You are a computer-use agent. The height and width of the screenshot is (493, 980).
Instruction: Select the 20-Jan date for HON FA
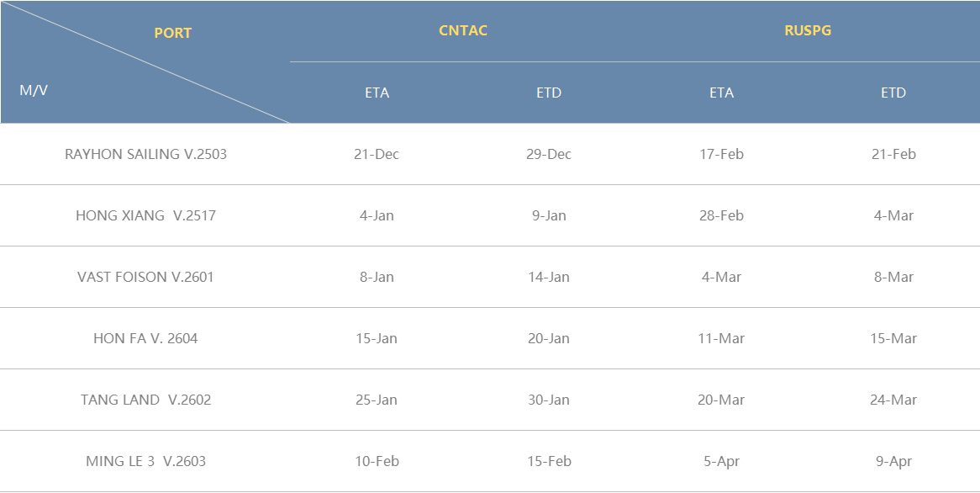[x=549, y=338]
